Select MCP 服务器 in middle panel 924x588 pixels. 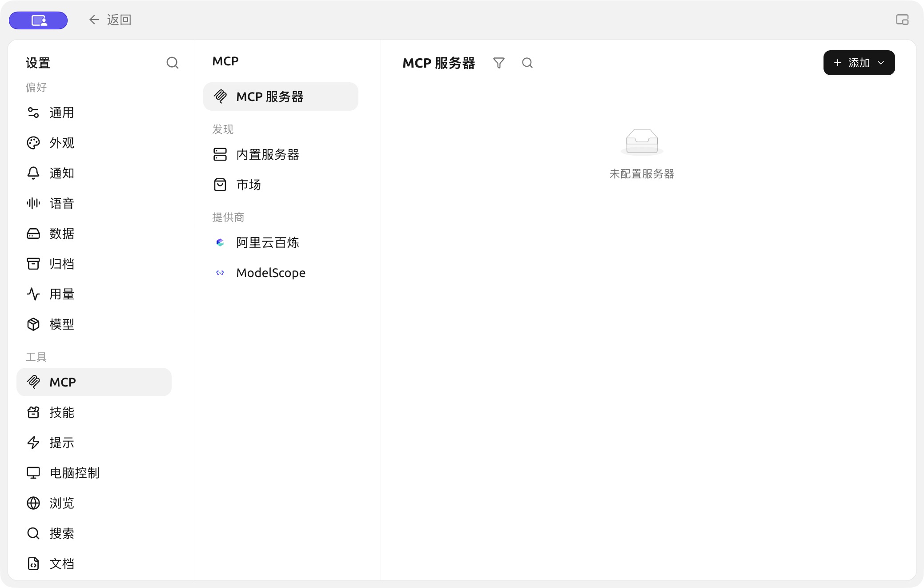[281, 97]
